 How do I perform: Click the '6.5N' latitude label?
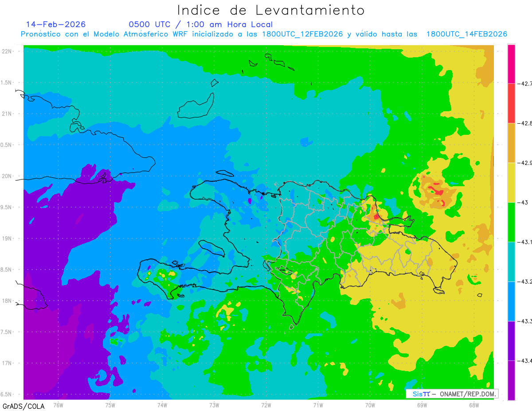(x=7, y=394)
